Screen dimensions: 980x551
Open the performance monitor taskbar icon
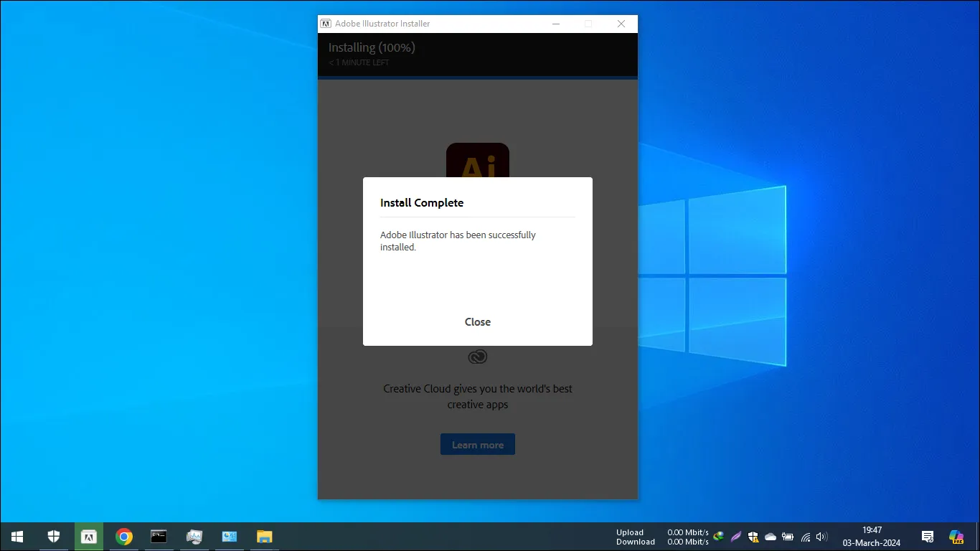pos(194,537)
